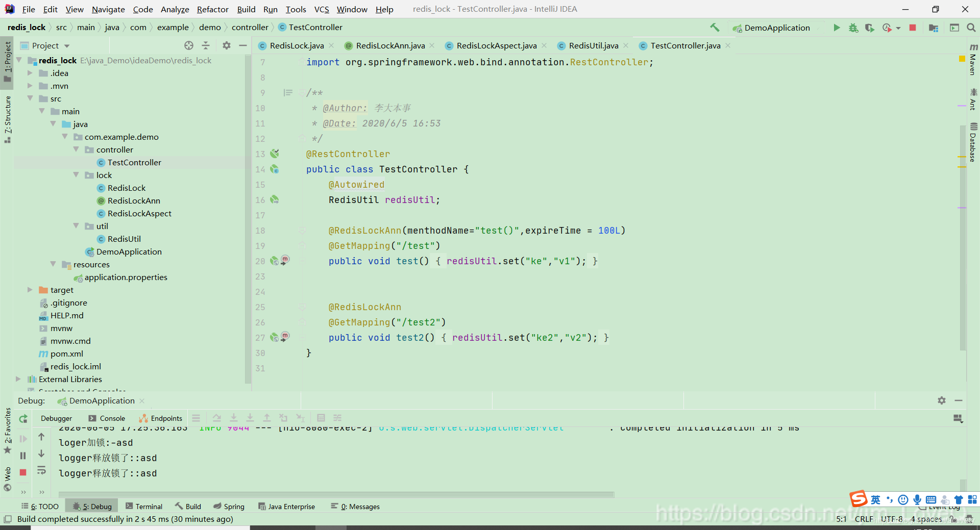The width and height of the screenshot is (980, 530).
Task: Open Project panel settings gear
Action: [227, 45]
